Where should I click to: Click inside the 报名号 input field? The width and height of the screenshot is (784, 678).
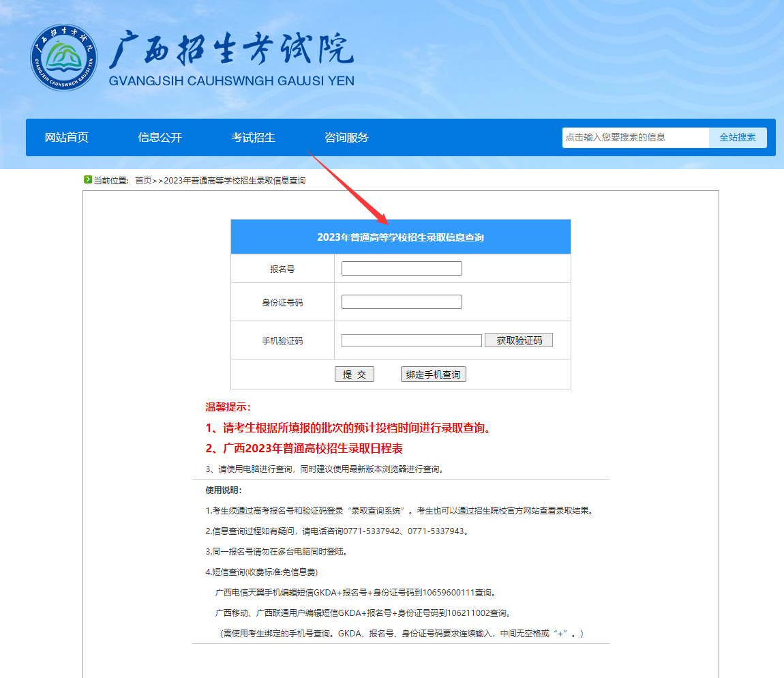pos(401,268)
